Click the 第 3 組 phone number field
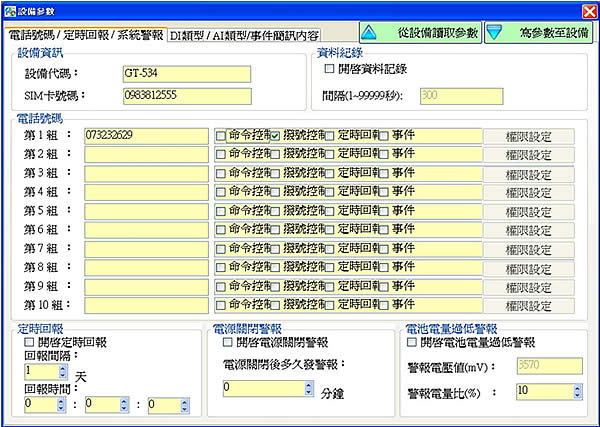This screenshot has width=600, height=427. click(146, 173)
